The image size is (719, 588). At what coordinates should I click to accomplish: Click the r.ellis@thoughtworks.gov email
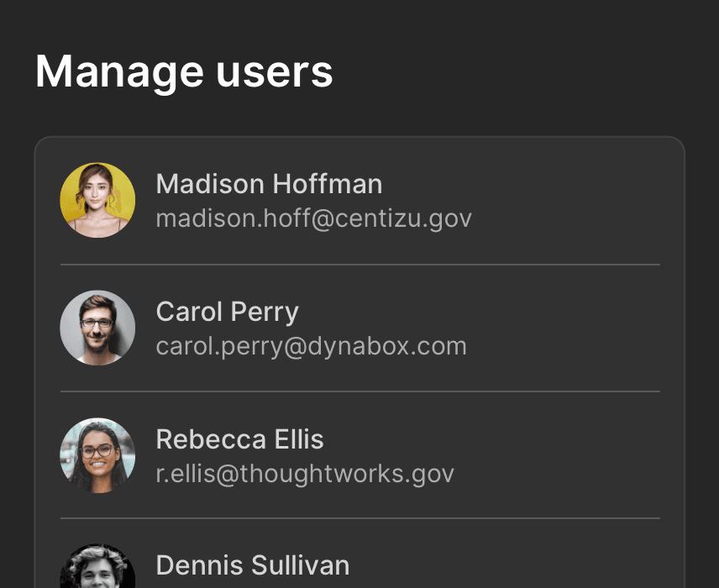pos(305,474)
